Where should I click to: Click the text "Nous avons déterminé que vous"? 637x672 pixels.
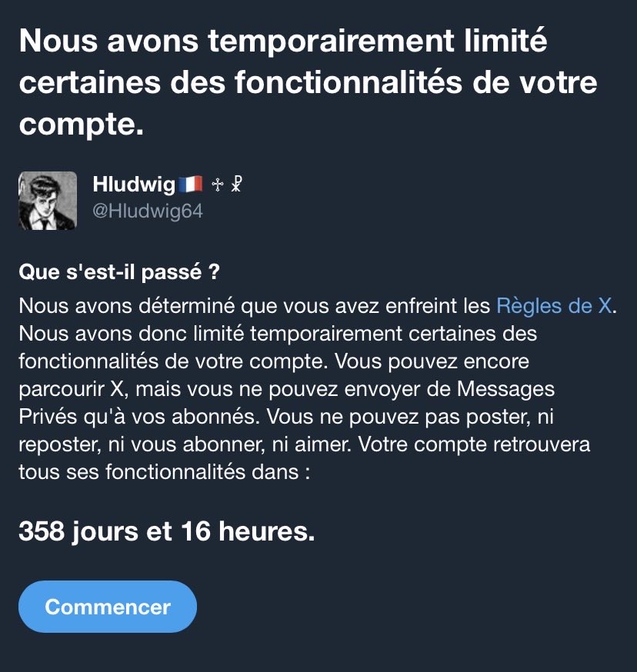[174, 306]
